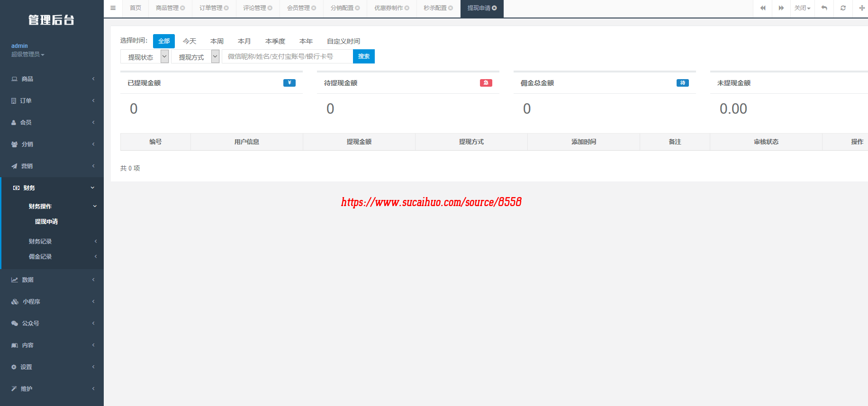The width and height of the screenshot is (868, 406).
Task: Open the 关闭 dropdown in top bar
Action: pyautogui.click(x=803, y=8)
